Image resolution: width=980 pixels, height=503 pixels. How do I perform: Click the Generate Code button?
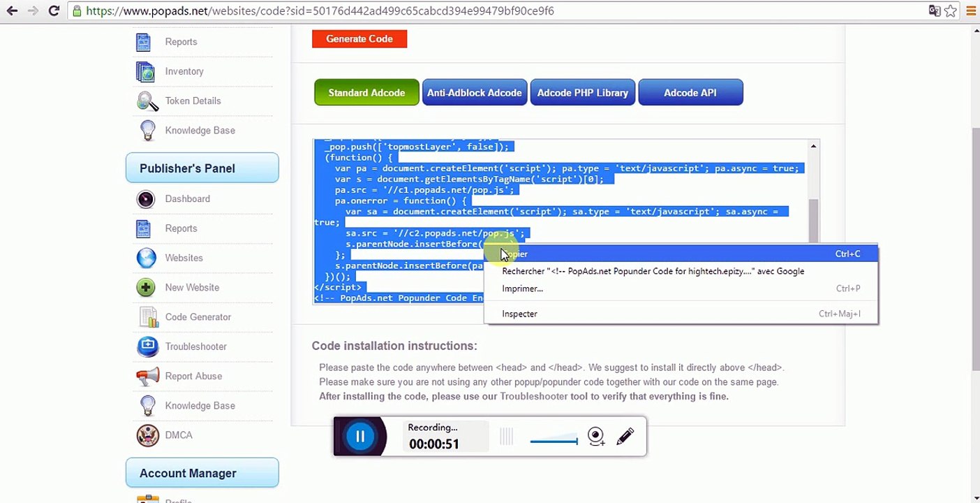pos(359,39)
